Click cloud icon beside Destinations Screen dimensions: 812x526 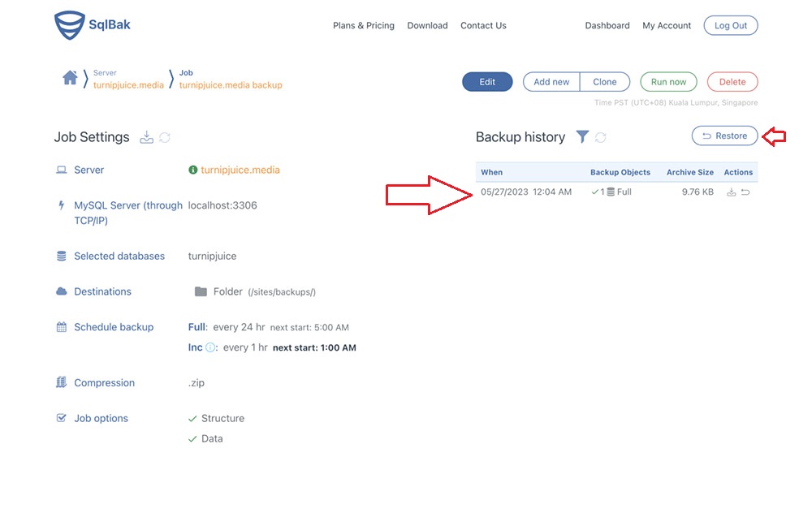point(61,291)
